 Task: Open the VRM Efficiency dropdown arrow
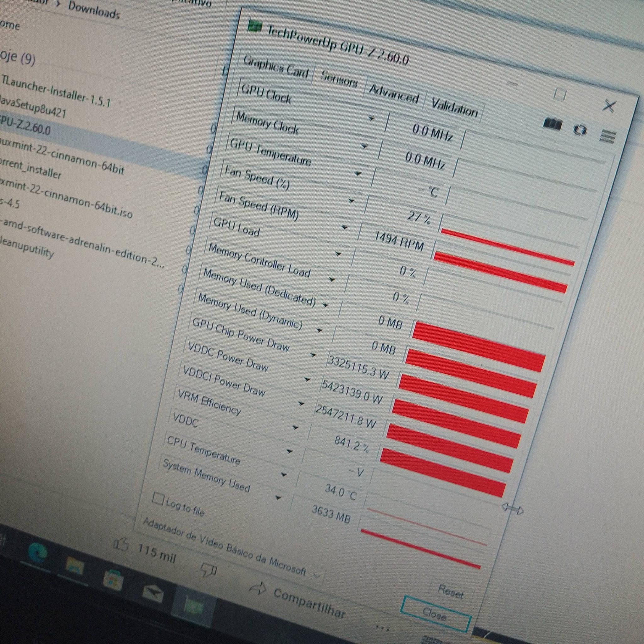coord(295,428)
